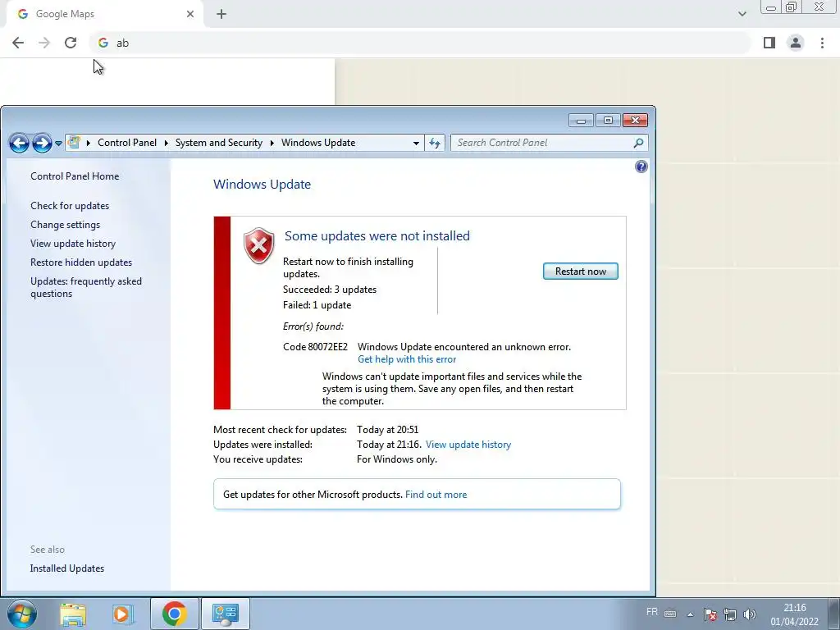Click View update history next to install time
The width and height of the screenshot is (840, 630).
[x=468, y=445]
